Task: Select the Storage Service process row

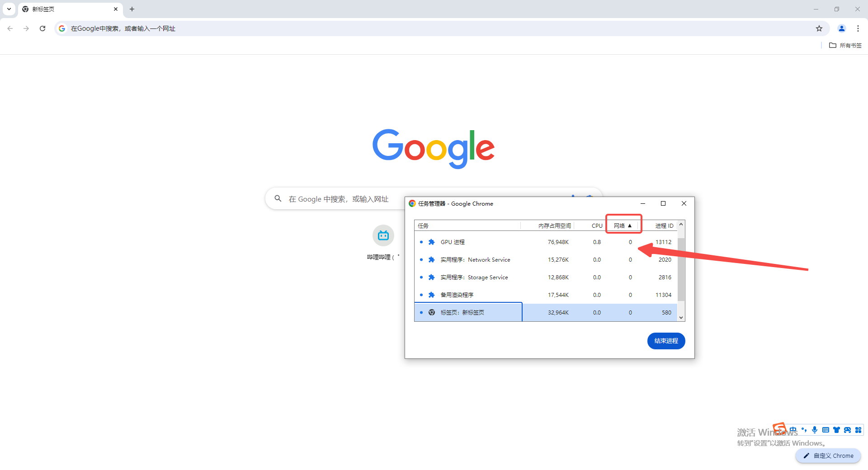Action: click(x=546, y=277)
